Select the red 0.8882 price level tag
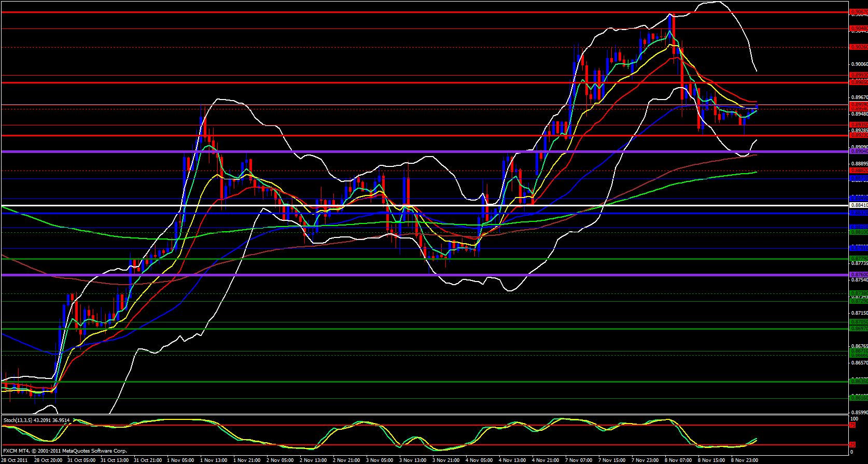The image size is (868, 464). point(859,170)
